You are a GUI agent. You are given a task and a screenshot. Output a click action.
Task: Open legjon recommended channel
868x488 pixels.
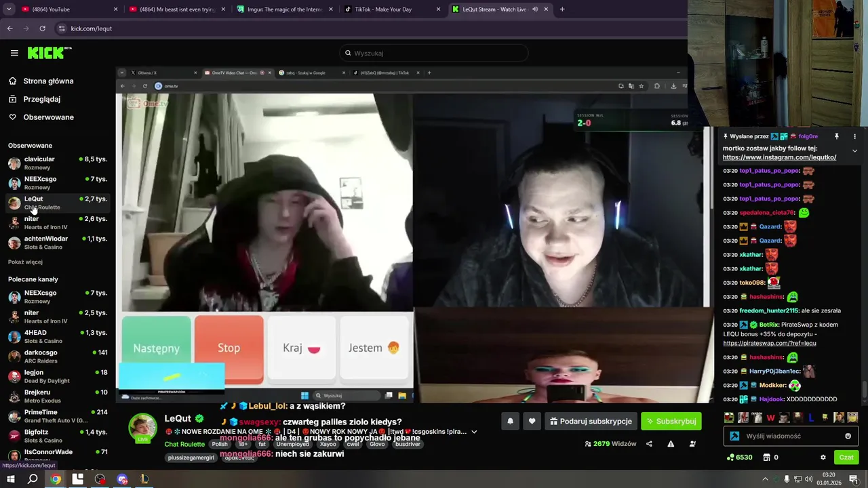pyautogui.click(x=58, y=376)
